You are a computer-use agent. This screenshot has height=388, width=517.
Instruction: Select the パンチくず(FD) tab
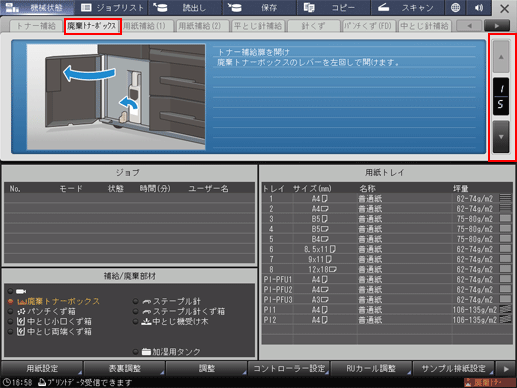point(368,26)
